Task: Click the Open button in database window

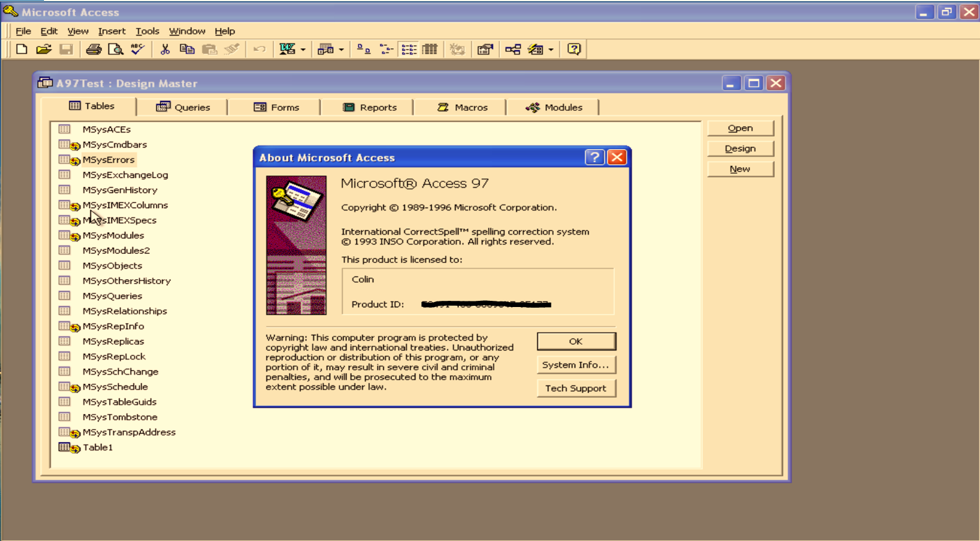Action: click(x=740, y=128)
